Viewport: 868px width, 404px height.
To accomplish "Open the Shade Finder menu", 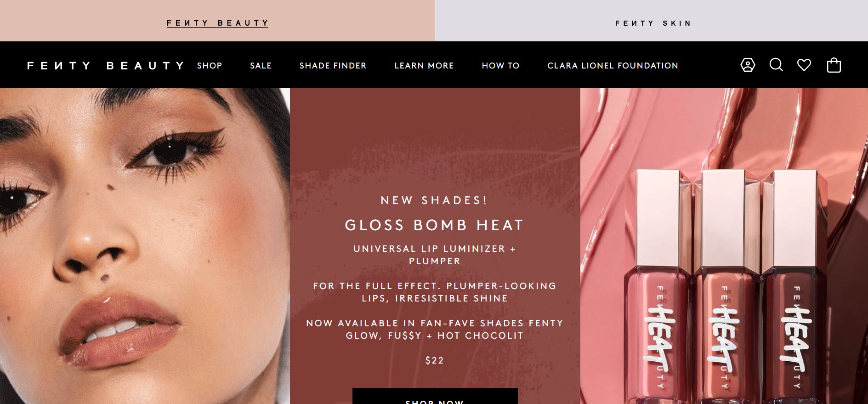I will [x=333, y=66].
